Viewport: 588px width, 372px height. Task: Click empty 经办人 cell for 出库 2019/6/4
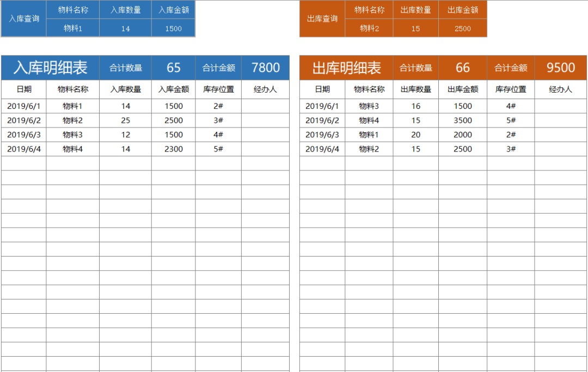pyautogui.click(x=561, y=149)
